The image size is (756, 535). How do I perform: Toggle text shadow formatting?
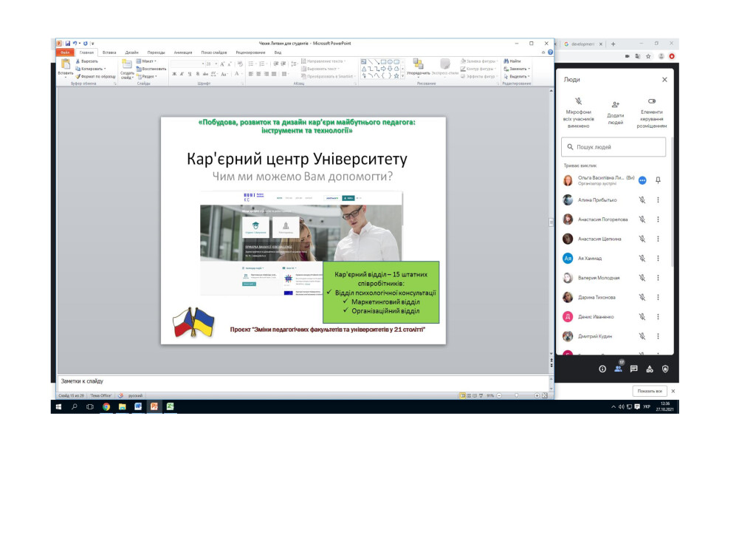click(197, 74)
